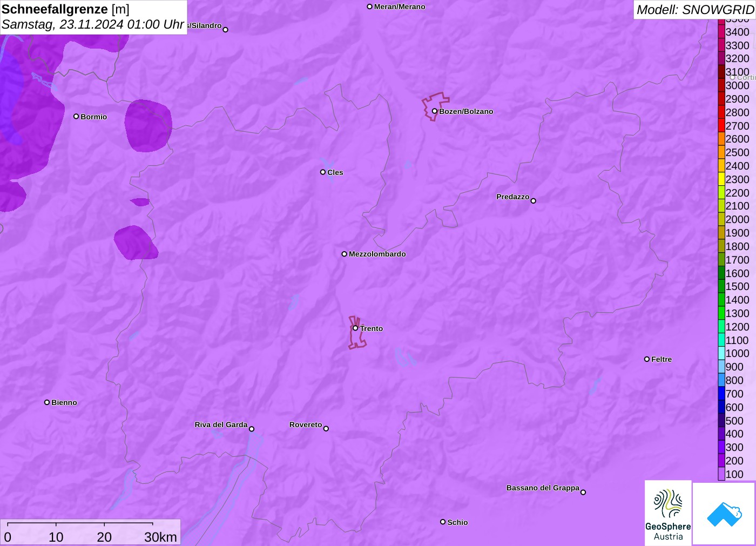Viewport: 756px width, 546px height.
Task: Click the legend value '500'
Action: click(x=734, y=421)
